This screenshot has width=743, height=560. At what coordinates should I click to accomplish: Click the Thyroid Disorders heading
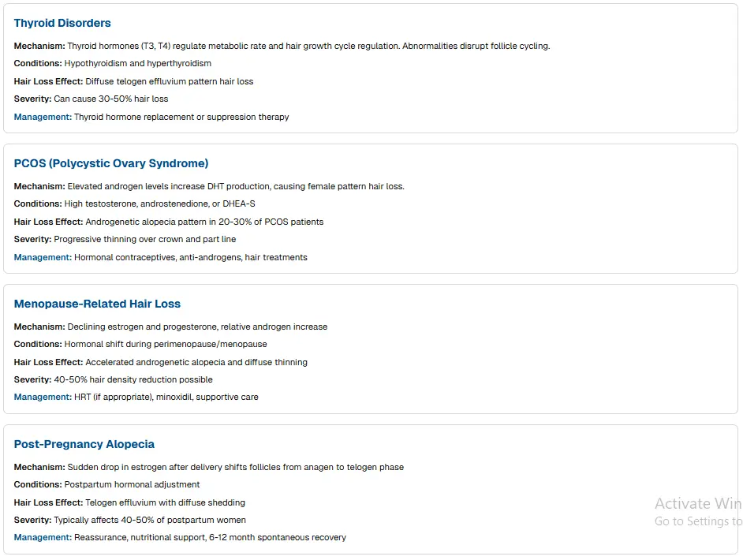(62, 24)
